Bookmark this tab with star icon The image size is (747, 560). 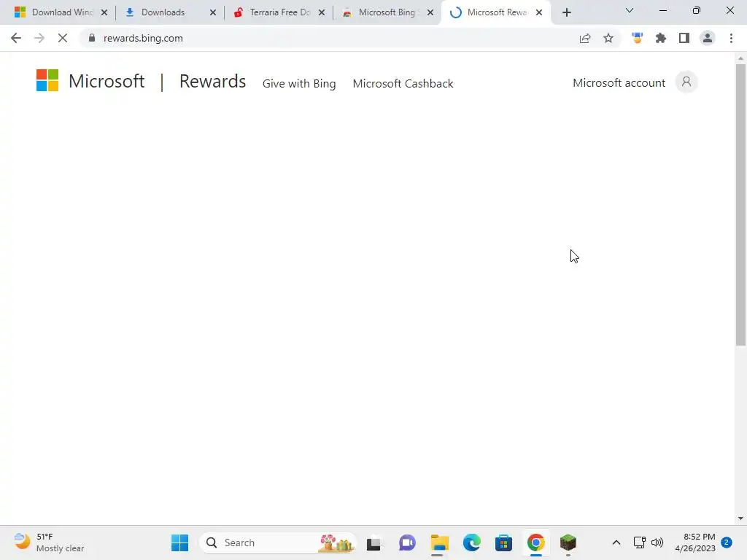click(608, 38)
